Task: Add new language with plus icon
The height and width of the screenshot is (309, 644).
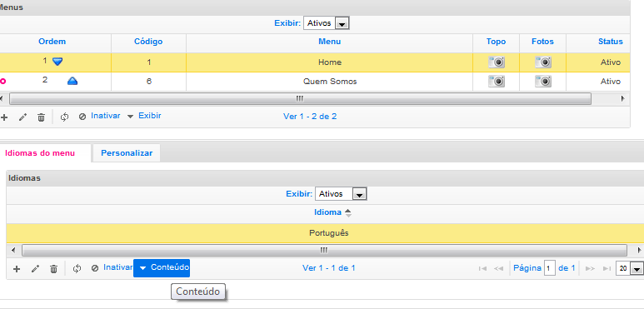Action: [x=17, y=269]
